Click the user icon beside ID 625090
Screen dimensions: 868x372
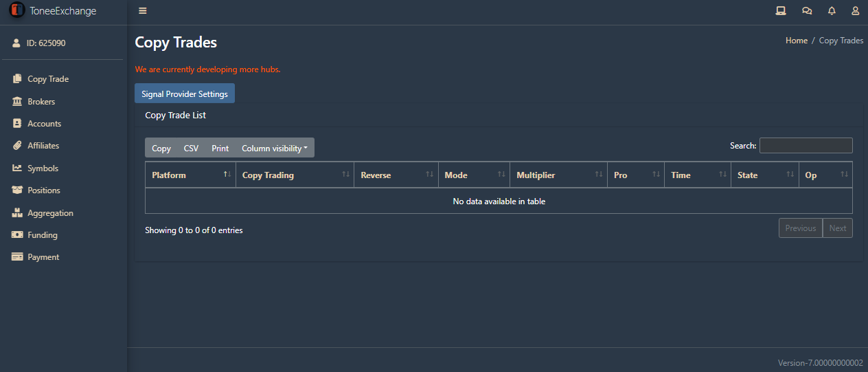(x=16, y=43)
